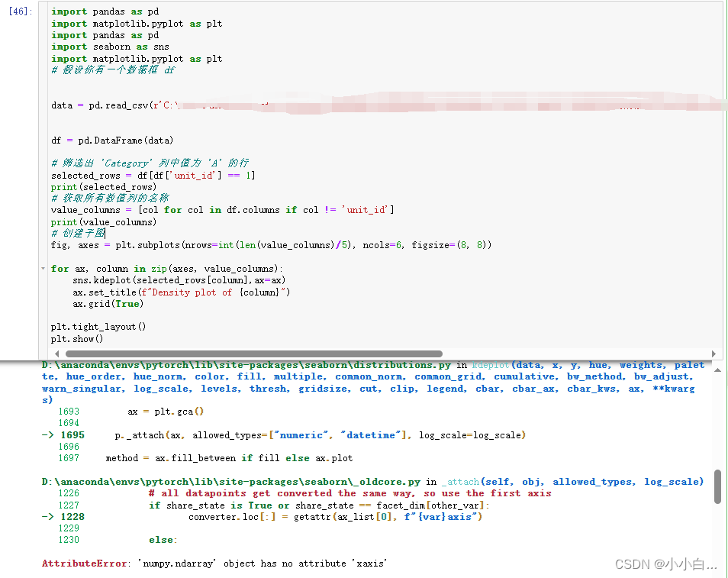Click the distributions.py file path in traceback
Image resolution: width=728 pixels, height=578 pixels.
click(x=229, y=364)
